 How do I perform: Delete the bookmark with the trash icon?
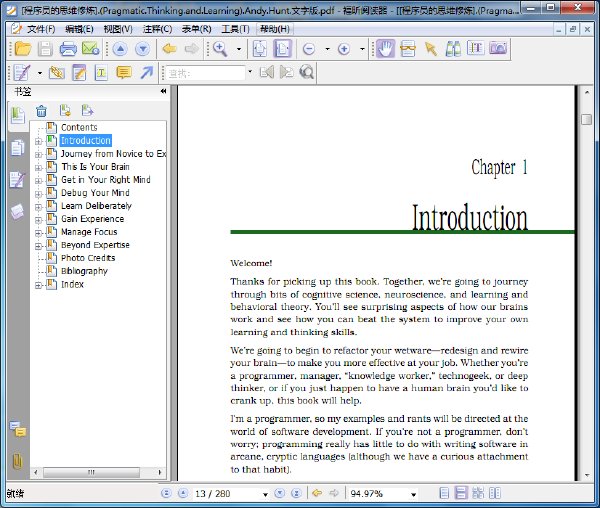click(41, 111)
